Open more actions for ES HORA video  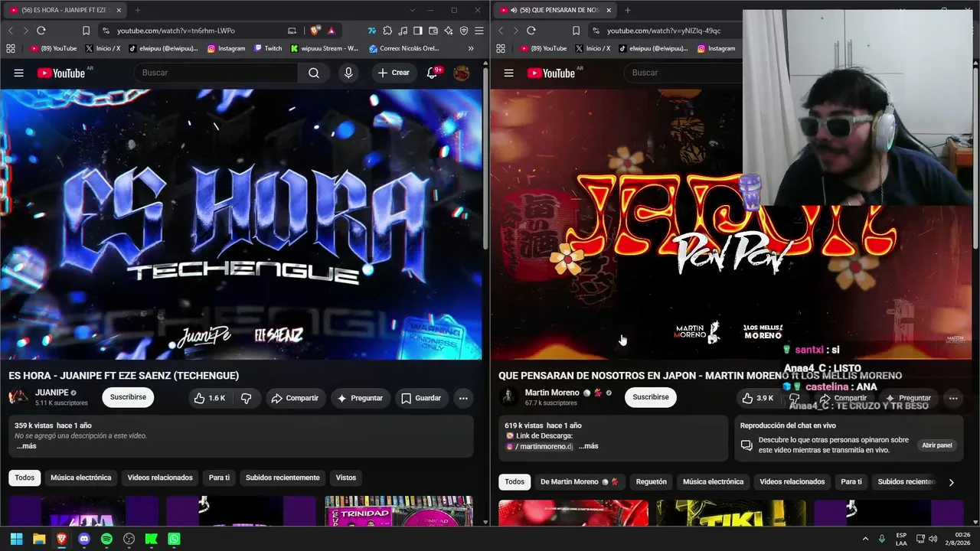[463, 398]
